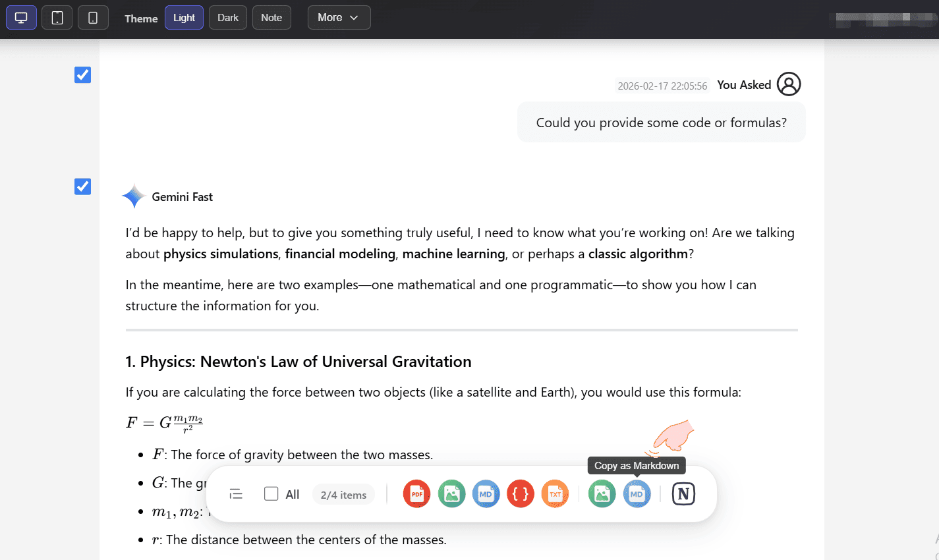Save the conversation as a TXT file
Viewport: 939px width, 560px height.
554,493
